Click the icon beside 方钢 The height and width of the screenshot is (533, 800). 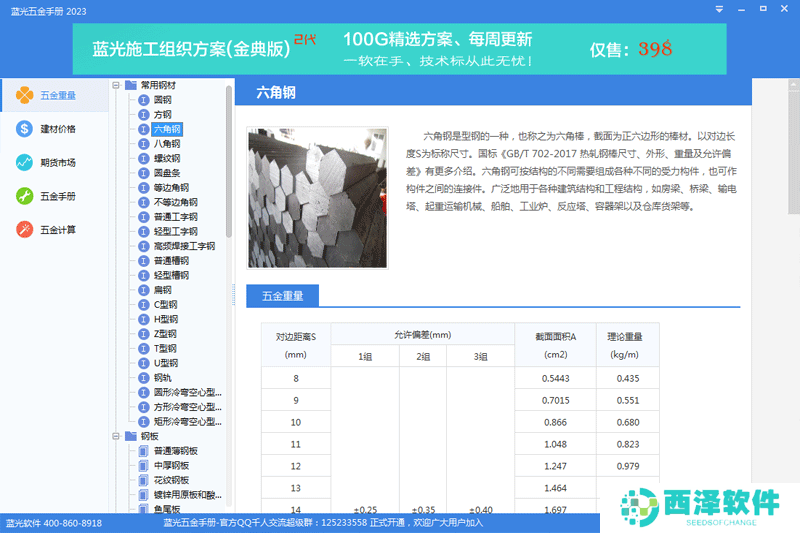pos(144,115)
